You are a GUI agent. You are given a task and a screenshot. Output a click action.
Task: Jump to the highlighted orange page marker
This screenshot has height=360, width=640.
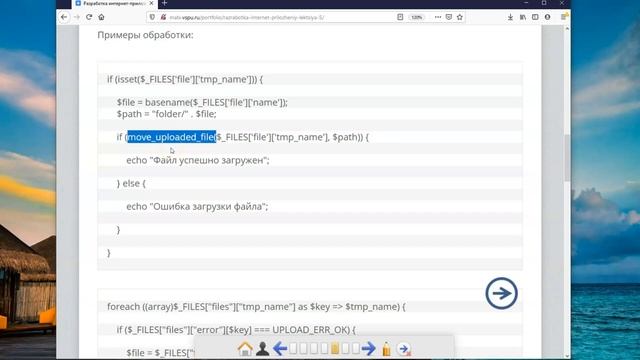335,349
